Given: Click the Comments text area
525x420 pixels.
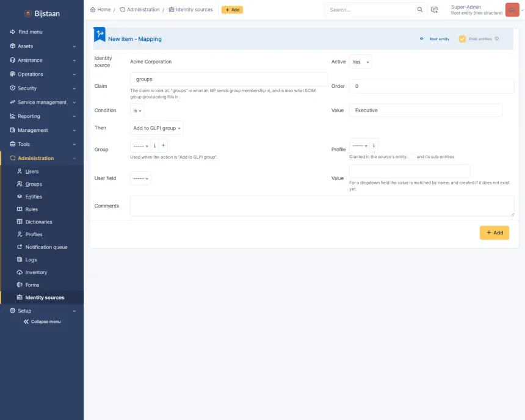Looking at the screenshot, I should [322, 206].
